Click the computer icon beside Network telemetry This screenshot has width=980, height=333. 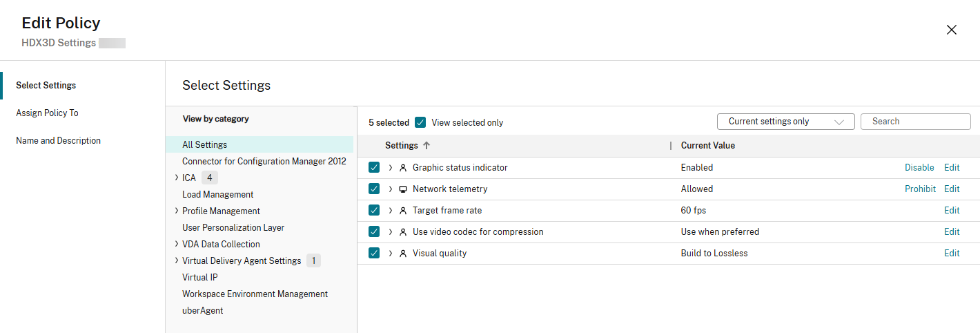click(x=403, y=189)
